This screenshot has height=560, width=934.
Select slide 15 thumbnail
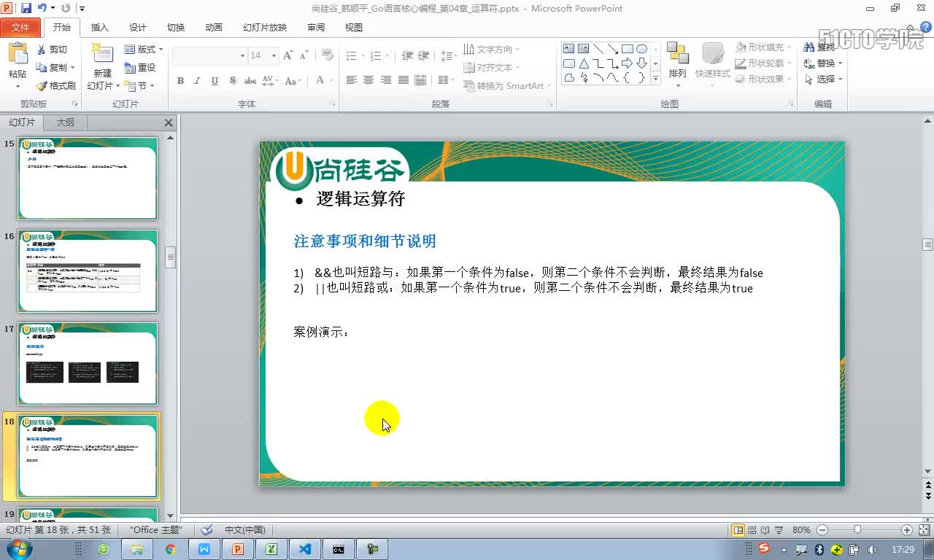click(88, 179)
